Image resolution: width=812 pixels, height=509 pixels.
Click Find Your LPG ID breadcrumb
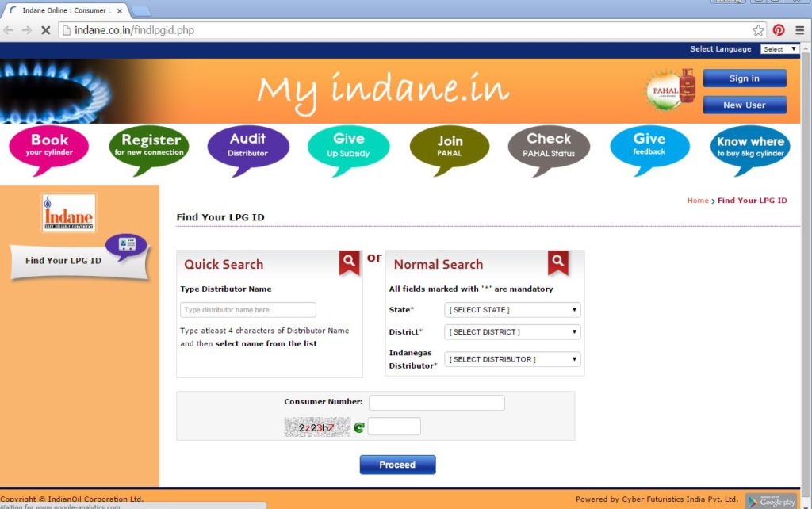(x=752, y=201)
